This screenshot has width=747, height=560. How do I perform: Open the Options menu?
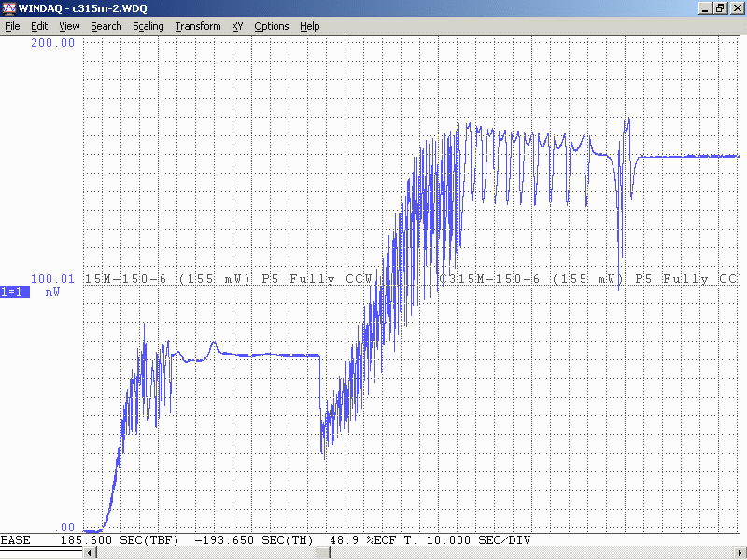[271, 26]
